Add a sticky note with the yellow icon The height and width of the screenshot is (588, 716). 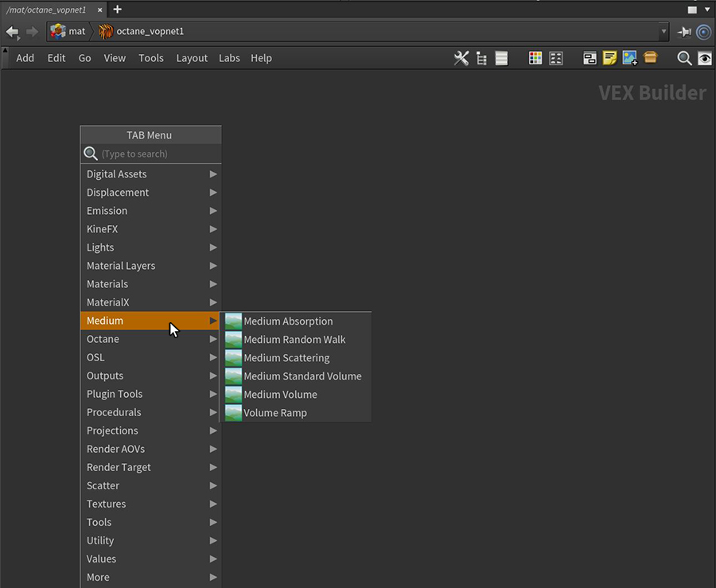coord(609,58)
